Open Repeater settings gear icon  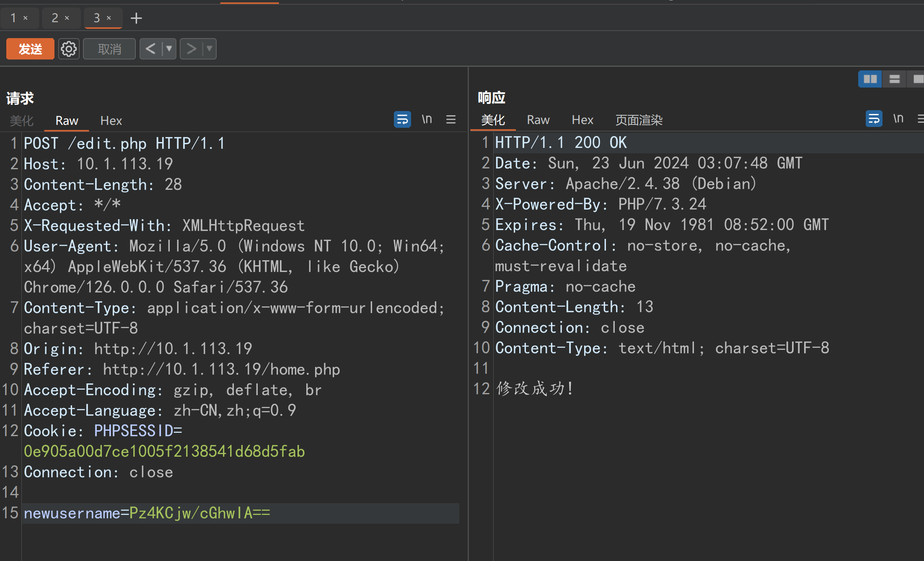pyautogui.click(x=69, y=49)
